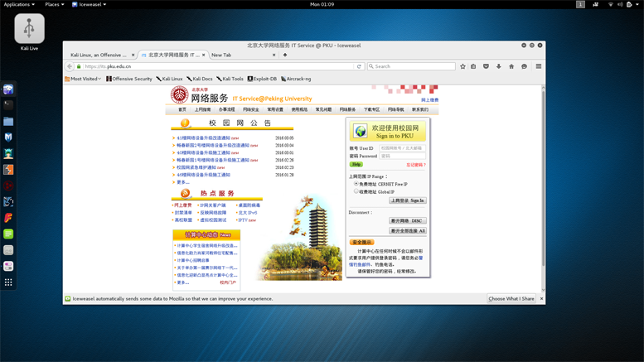Open the Kali Live desktop icon
The height and width of the screenshot is (362, 644).
(29, 32)
